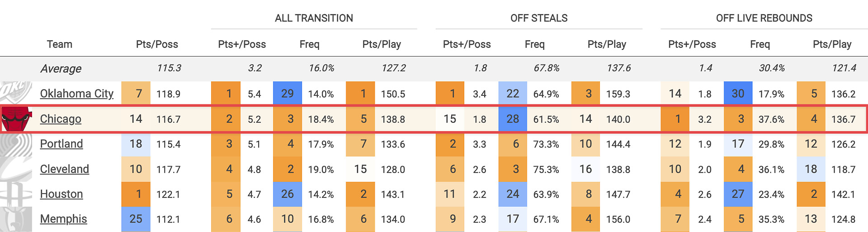Click the Cleveland Cavaliers logo
Viewport: 868px width, 232px height.
click(16, 169)
